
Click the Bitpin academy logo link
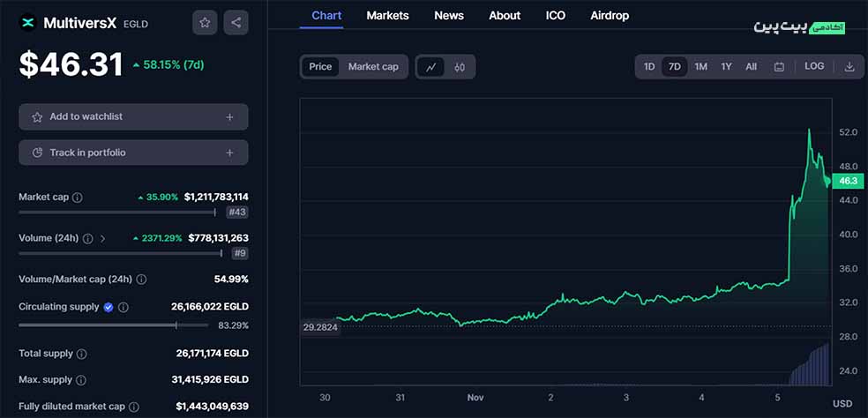click(x=799, y=27)
